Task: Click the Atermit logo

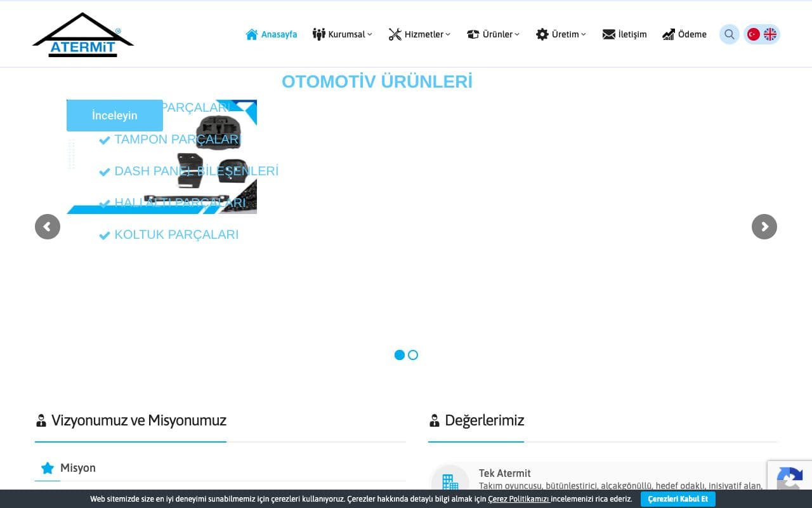Action: pyautogui.click(x=83, y=35)
